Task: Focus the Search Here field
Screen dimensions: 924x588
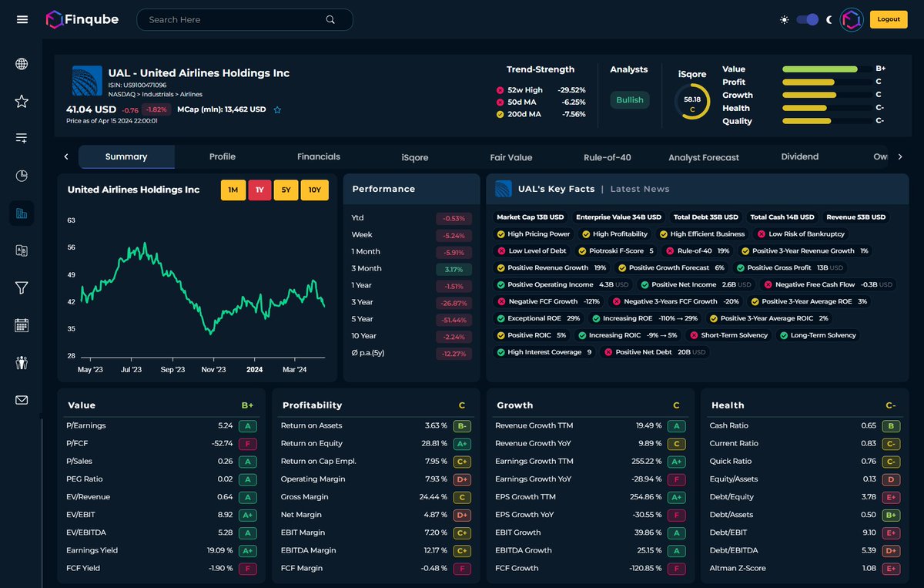Action: click(x=245, y=19)
